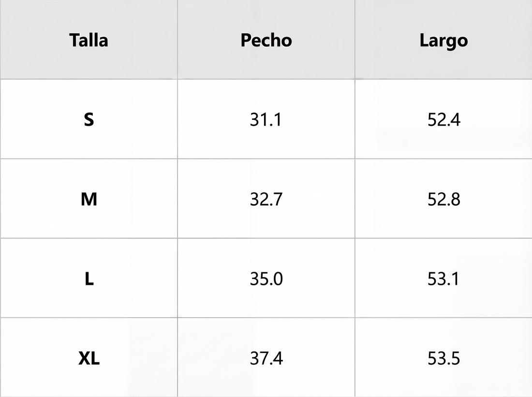This screenshot has width=532, height=397.
Task: Click the border line between S and M rows
Action: [266, 159]
